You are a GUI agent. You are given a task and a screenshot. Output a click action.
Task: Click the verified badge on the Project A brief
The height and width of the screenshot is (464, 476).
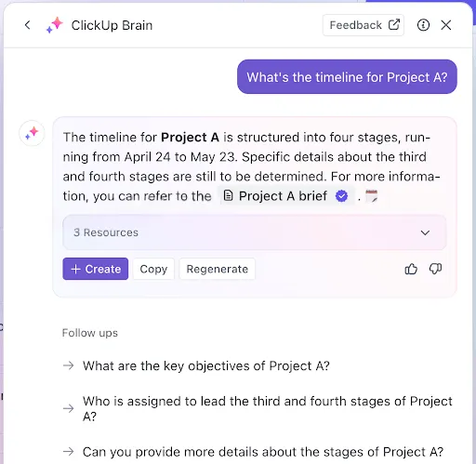tap(341, 196)
